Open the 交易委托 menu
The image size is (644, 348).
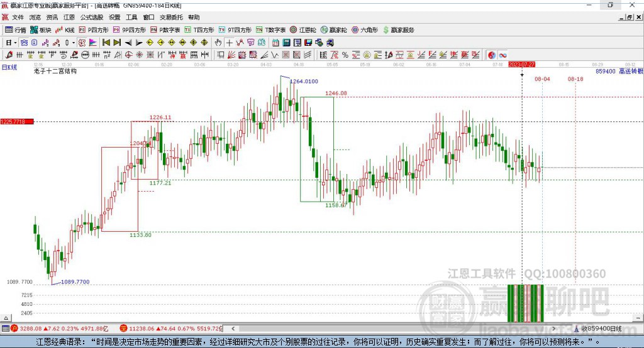tap(171, 17)
